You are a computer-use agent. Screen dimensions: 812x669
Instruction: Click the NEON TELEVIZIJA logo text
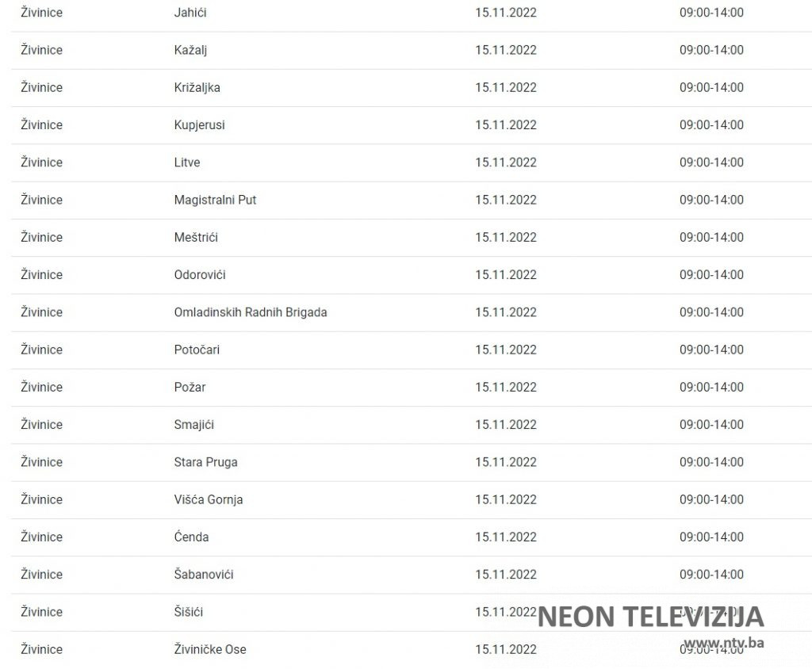pyautogui.click(x=650, y=616)
